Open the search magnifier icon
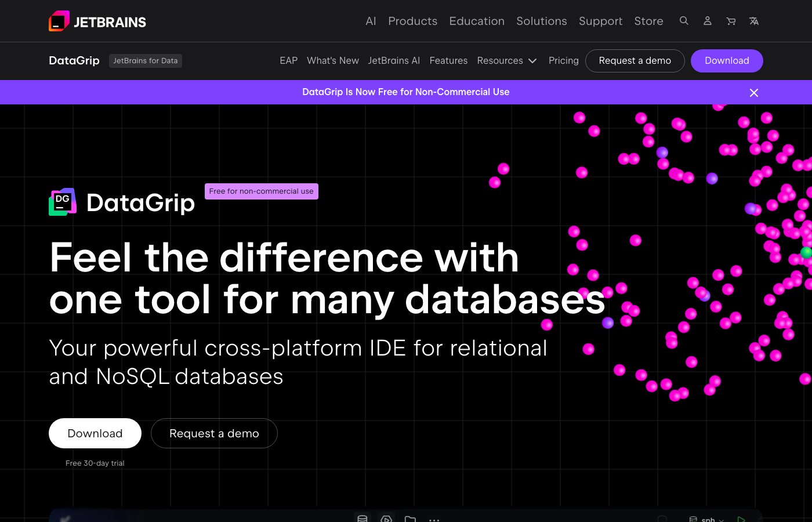This screenshot has width=812, height=522. coord(684,21)
